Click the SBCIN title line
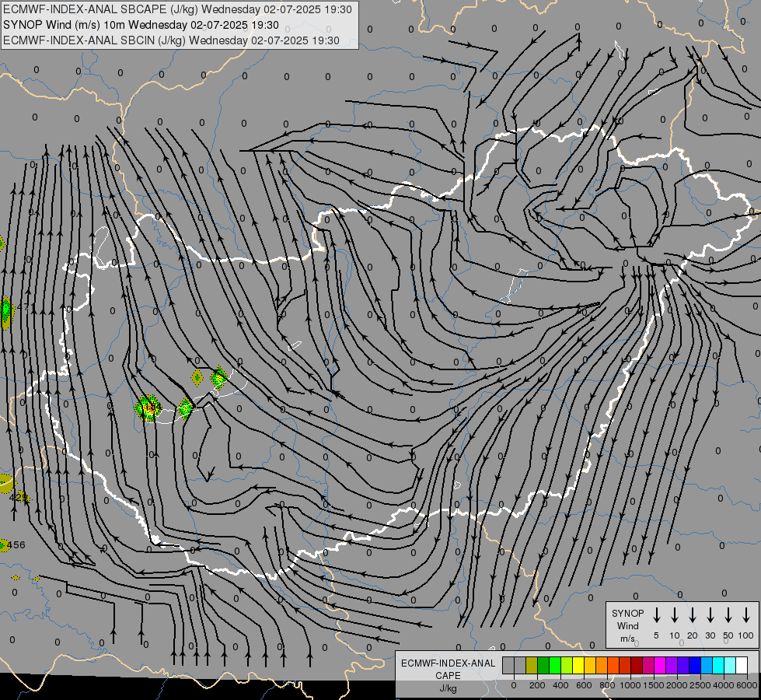 pos(171,40)
